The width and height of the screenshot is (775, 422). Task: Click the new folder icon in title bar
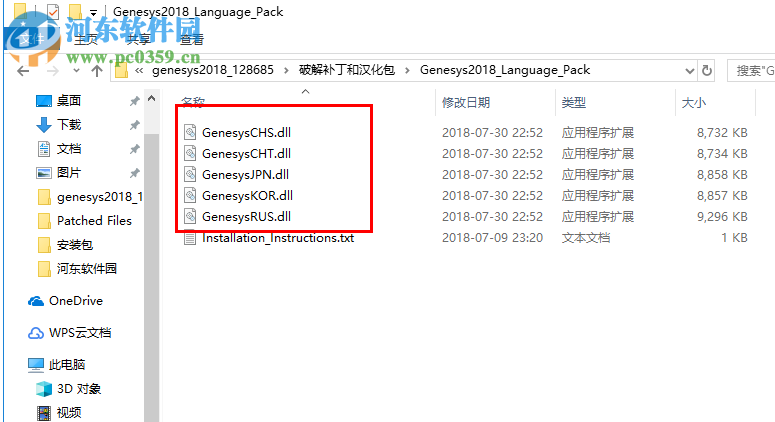point(75,11)
